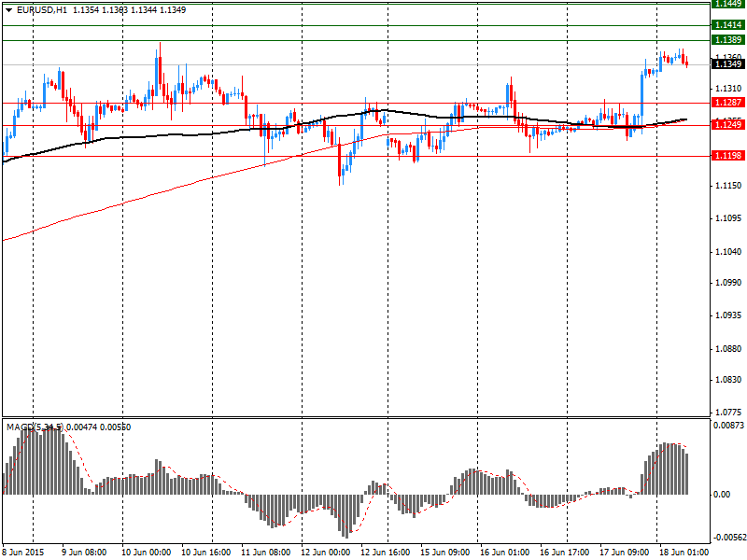Click the 1.1040 price scale value
The height and width of the screenshot is (560, 747).
[728, 251]
